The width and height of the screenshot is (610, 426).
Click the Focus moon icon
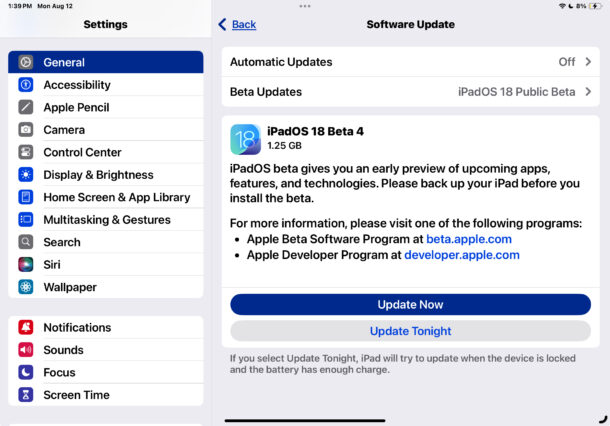point(26,372)
